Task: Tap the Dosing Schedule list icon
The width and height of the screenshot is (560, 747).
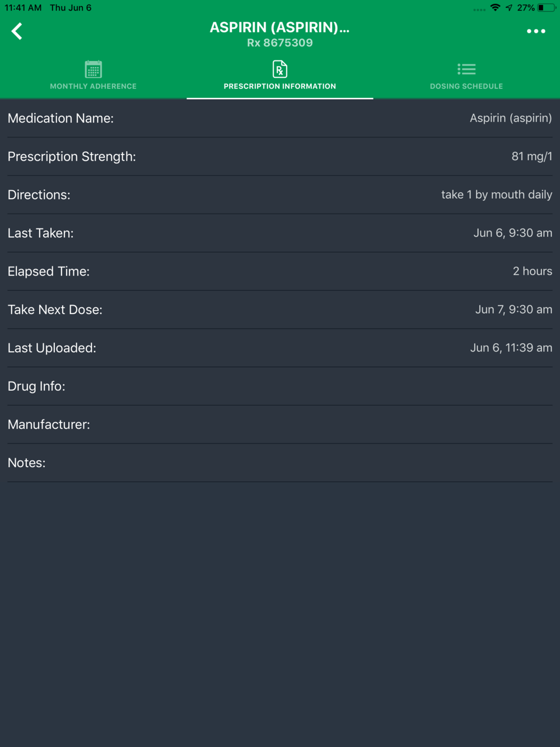Action: 466,69
